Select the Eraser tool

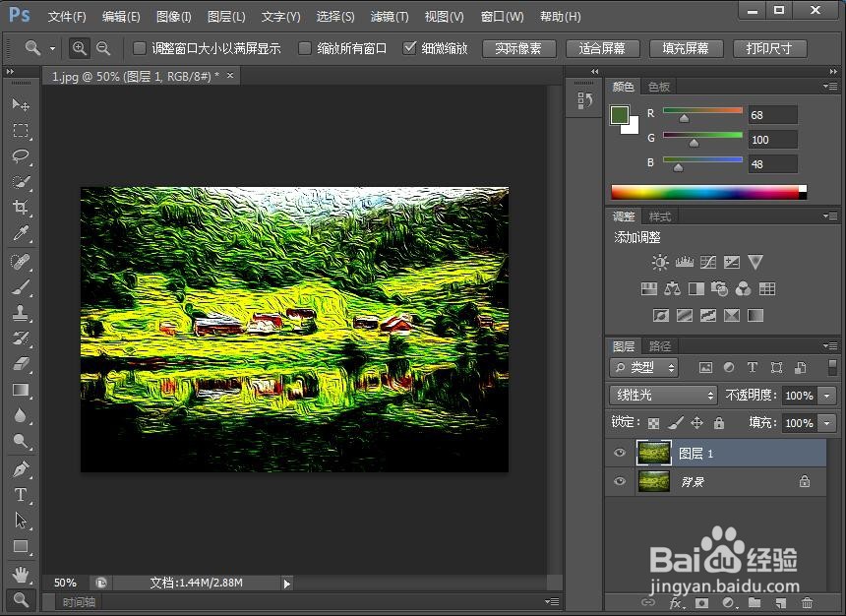21,364
